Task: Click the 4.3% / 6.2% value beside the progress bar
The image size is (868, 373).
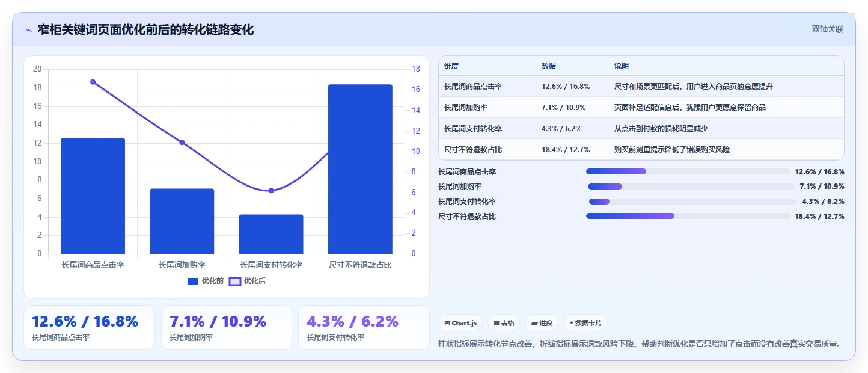Action: pyautogui.click(x=824, y=202)
